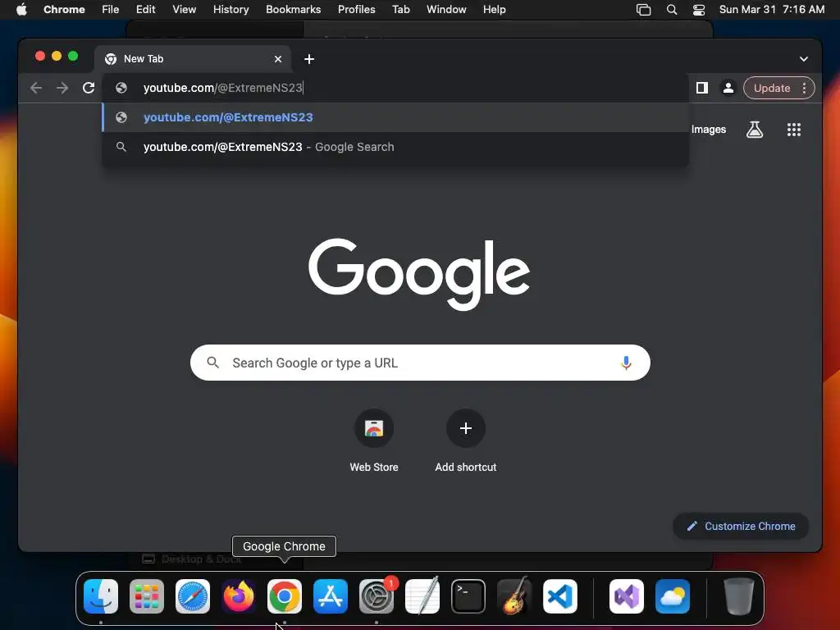Click the browser back arrow
Screen dimensions: 840x630
(36, 88)
